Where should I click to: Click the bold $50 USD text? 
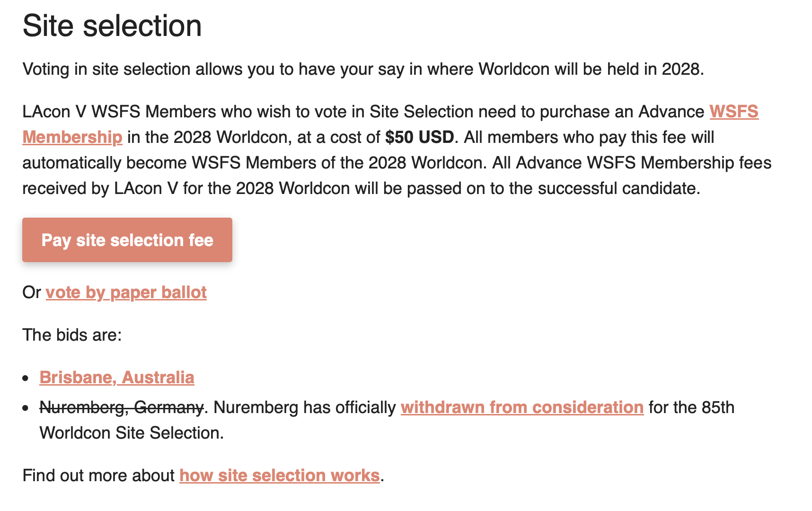(420, 137)
